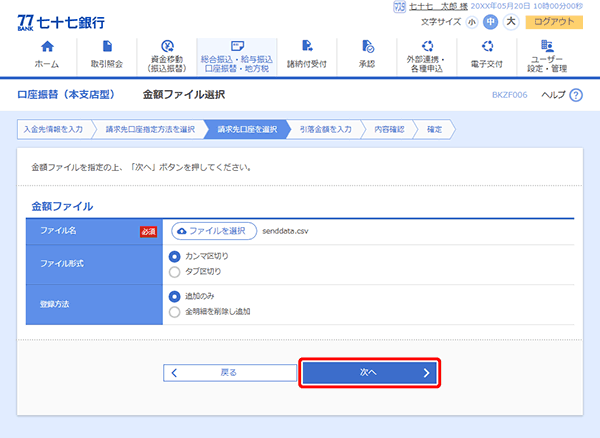The height and width of the screenshot is (438, 600).
Task: Choose 追加のみ registration method
Action: pyautogui.click(x=174, y=296)
